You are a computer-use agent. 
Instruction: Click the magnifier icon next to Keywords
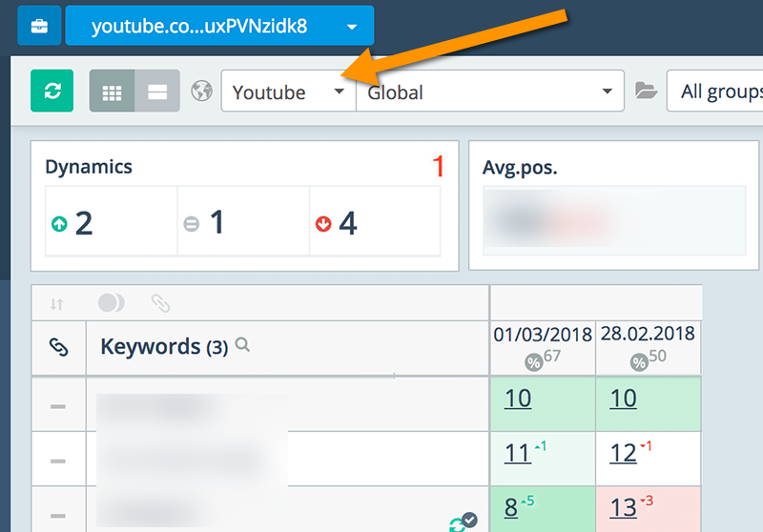tap(242, 346)
